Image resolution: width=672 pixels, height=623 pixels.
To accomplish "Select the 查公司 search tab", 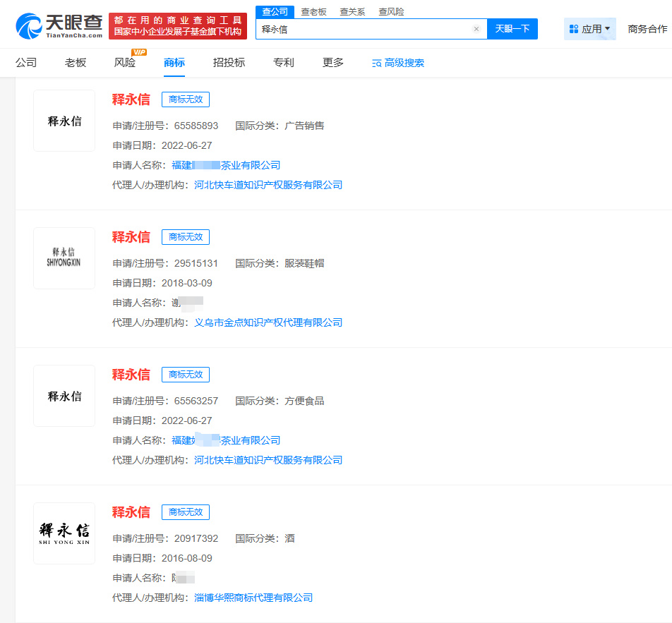I will pyautogui.click(x=275, y=12).
